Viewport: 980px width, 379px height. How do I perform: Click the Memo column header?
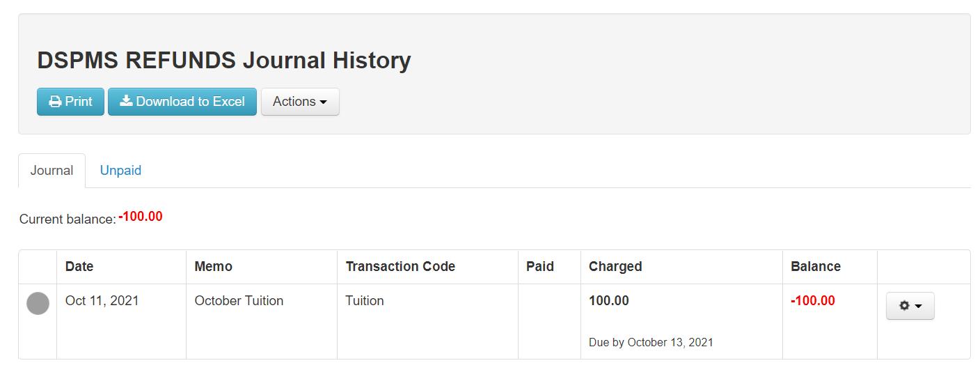[x=214, y=267]
